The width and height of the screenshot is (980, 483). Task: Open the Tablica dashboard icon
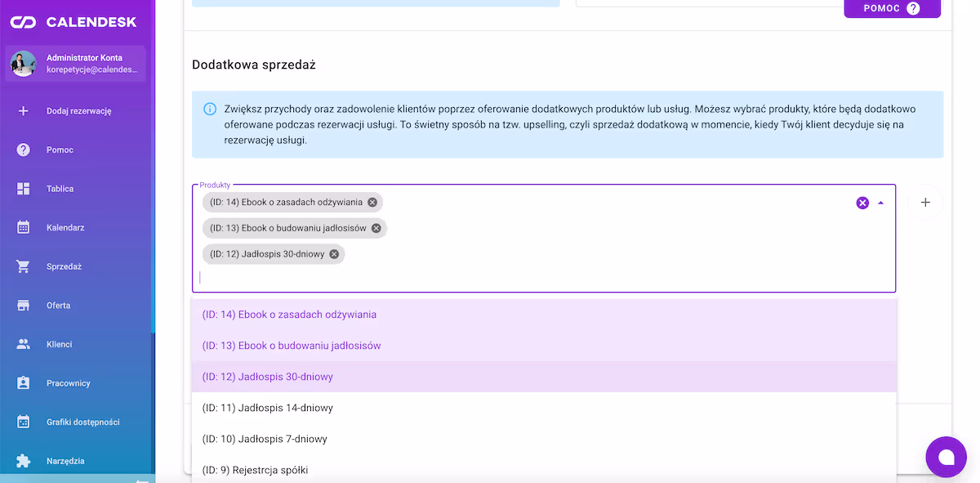click(x=24, y=189)
